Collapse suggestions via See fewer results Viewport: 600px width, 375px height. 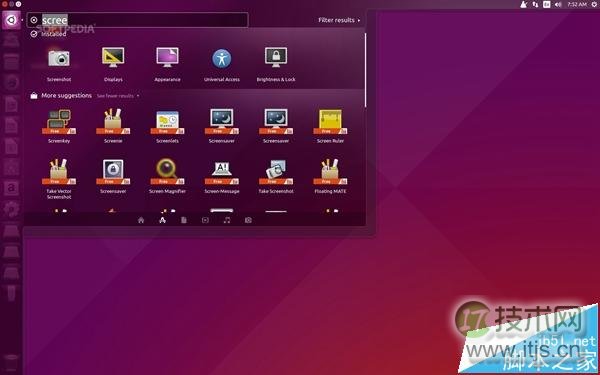click(x=117, y=96)
